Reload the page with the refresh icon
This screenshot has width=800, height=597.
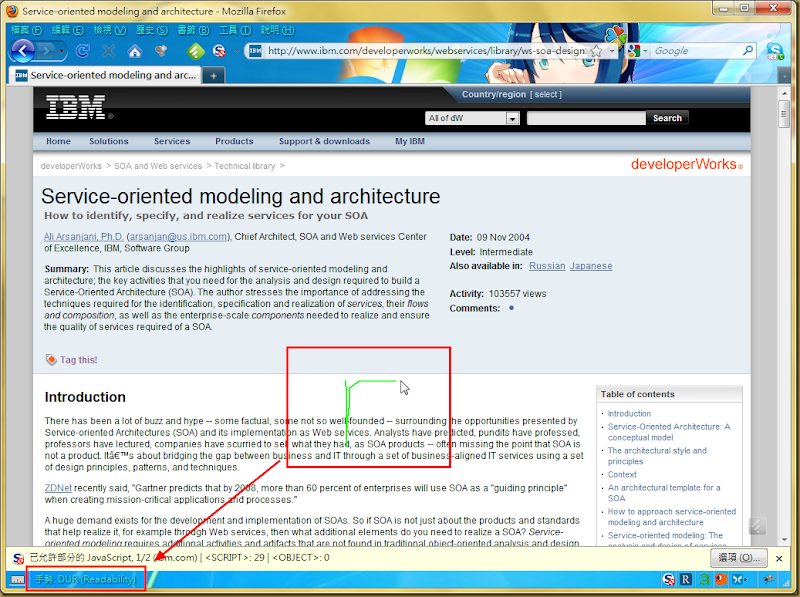[x=82, y=51]
